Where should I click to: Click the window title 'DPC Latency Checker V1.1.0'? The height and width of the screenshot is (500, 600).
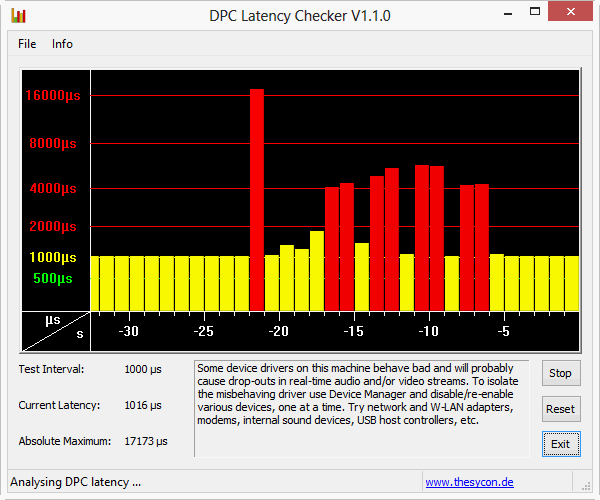(300, 16)
